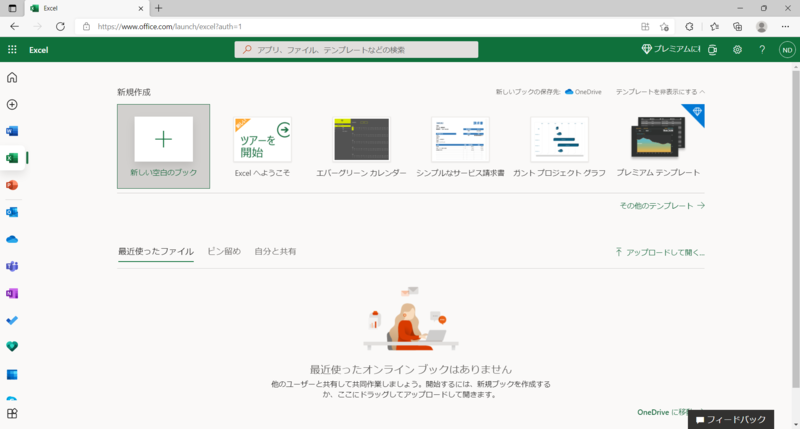Open Teams from the sidebar
The image size is (800, 429).
[x=12, y=266]
